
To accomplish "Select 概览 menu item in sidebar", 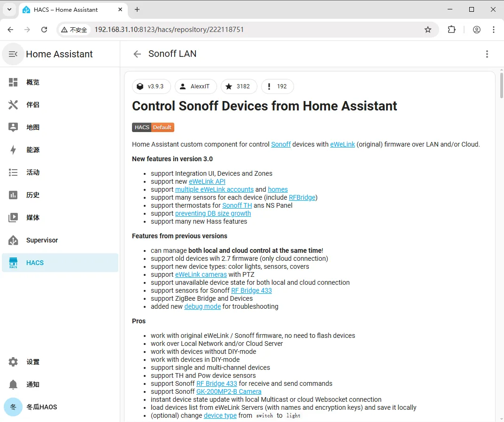I will 60,82.
